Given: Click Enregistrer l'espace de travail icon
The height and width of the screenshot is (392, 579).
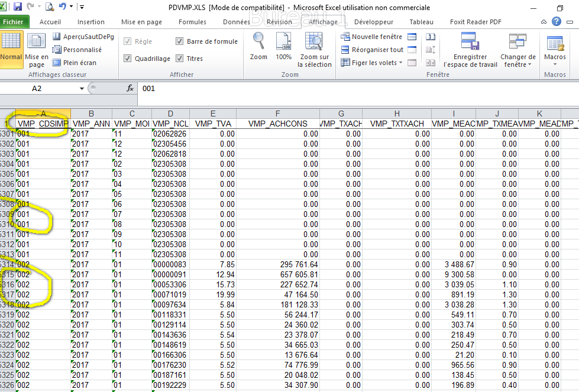Looking at the screenshot, I should [470, 50].
